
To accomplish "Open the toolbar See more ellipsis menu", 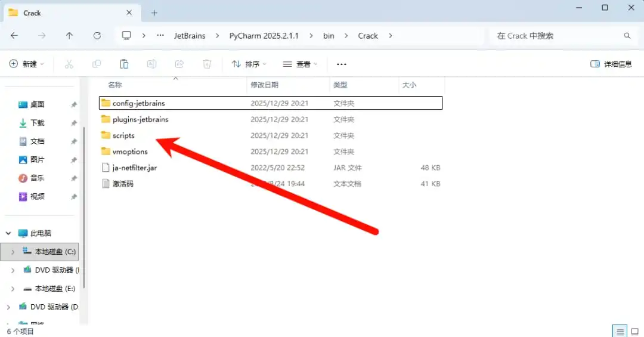I will [341, 64].
